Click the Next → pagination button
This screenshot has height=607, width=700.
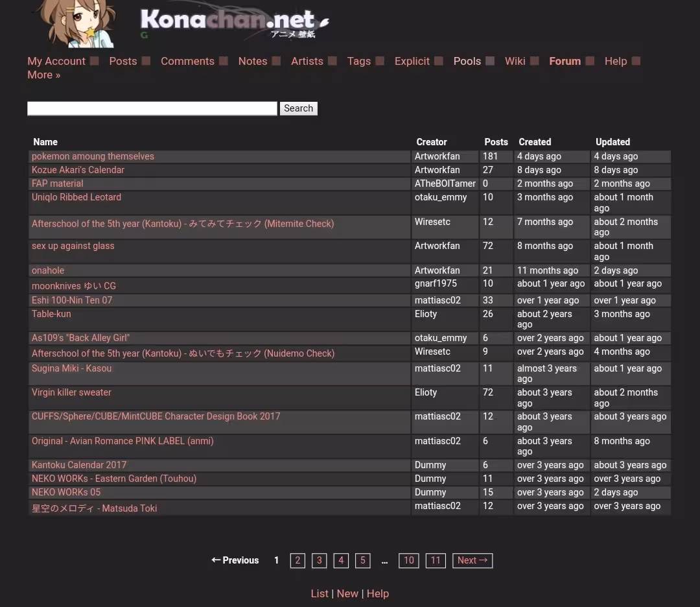472,560
